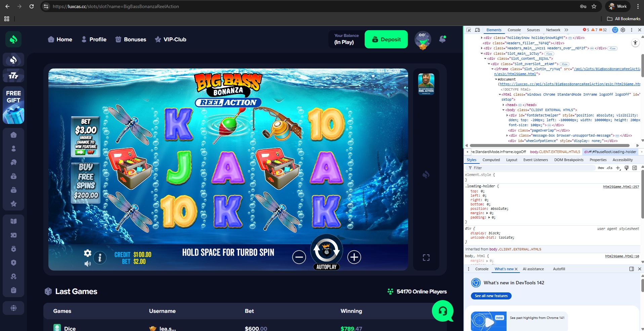The width and height of the screenshot is (644, 331).
Task: Buy free spins for $200.00
Action: coord(86,182)
